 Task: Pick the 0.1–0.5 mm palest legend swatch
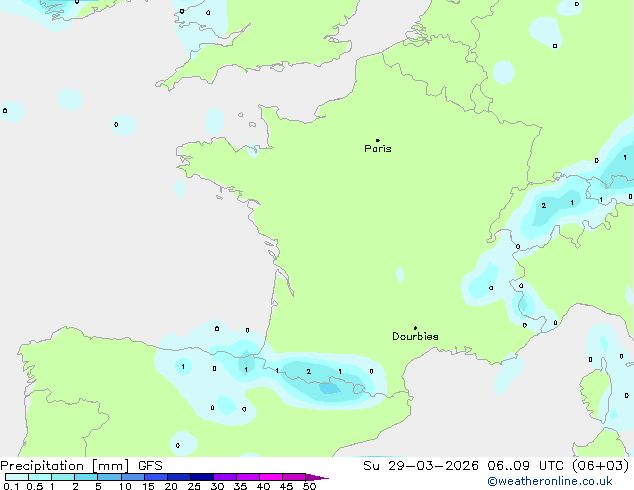pos(17,477)
